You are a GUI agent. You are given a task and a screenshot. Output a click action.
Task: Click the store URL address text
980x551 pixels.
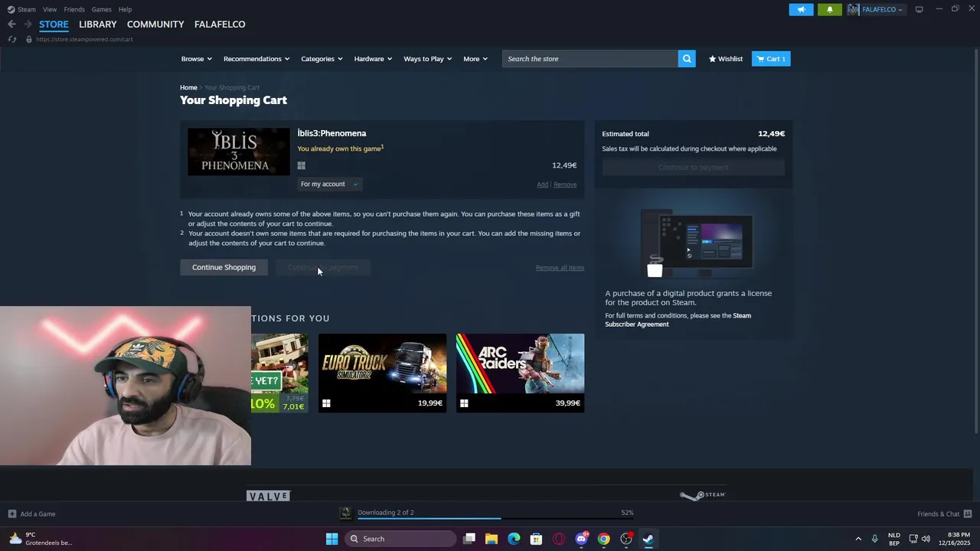(x=84, y=39)
